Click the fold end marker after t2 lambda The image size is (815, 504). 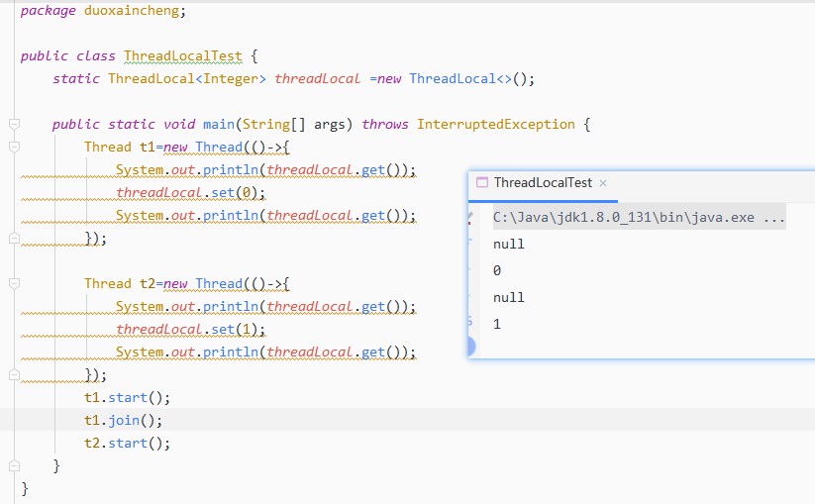click(x=15, y=375)
